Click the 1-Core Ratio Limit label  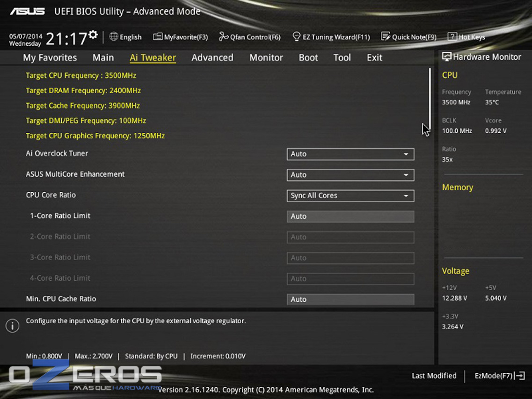(60, 216)
